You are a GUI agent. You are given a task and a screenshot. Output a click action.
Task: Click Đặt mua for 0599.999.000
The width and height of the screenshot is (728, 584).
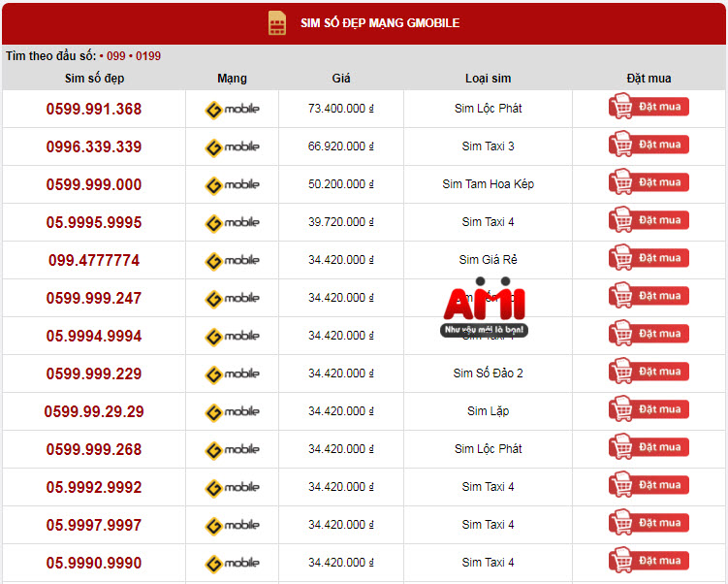[x=649, y=181]
